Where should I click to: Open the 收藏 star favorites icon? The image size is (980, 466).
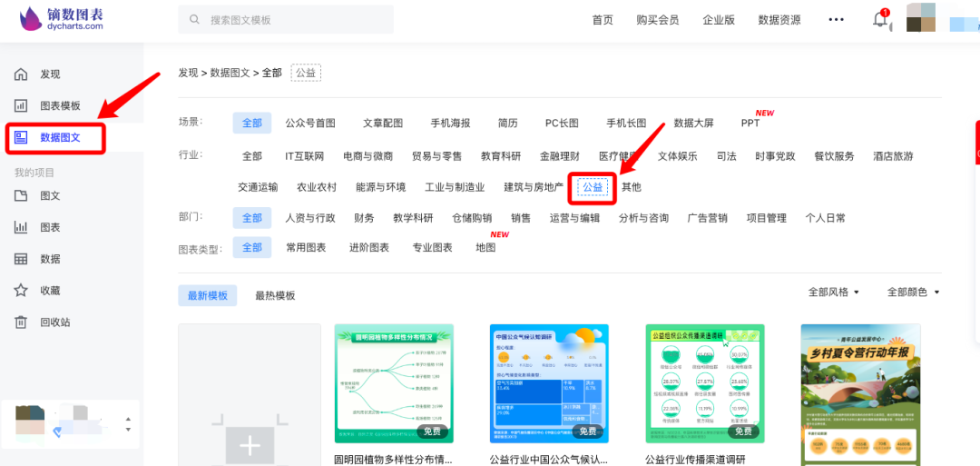[22, 291]
